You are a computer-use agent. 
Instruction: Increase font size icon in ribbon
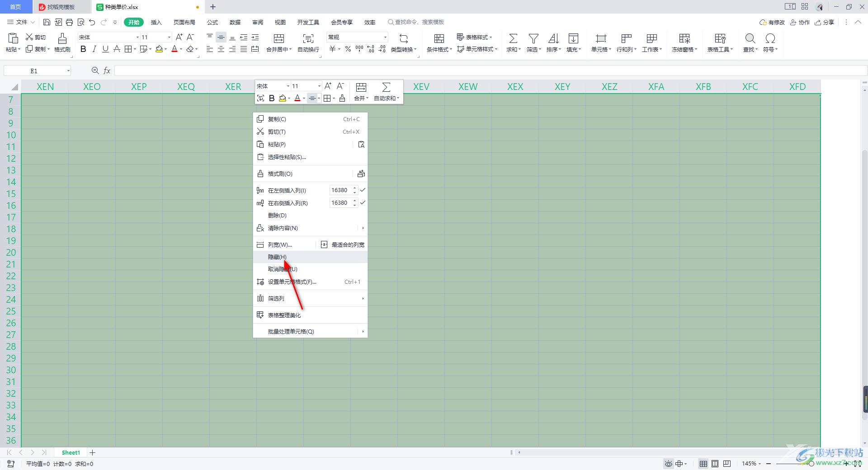click(x=179, y=37)
